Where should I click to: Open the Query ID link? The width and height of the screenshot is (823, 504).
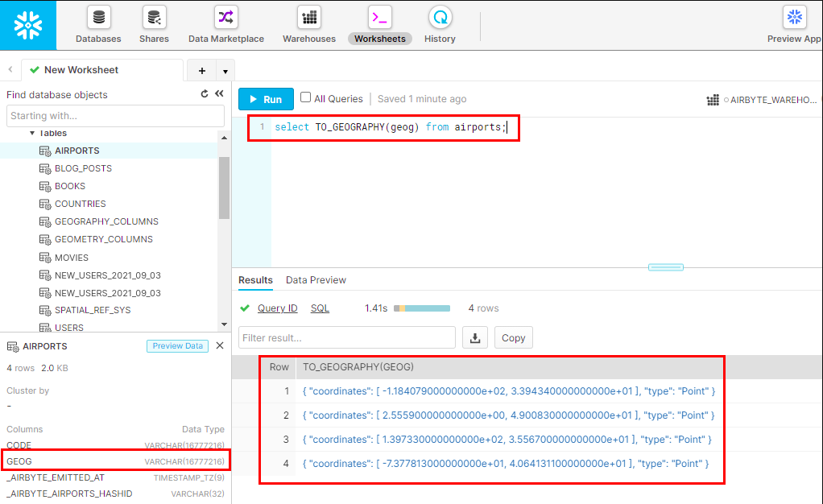pos(278,308)
